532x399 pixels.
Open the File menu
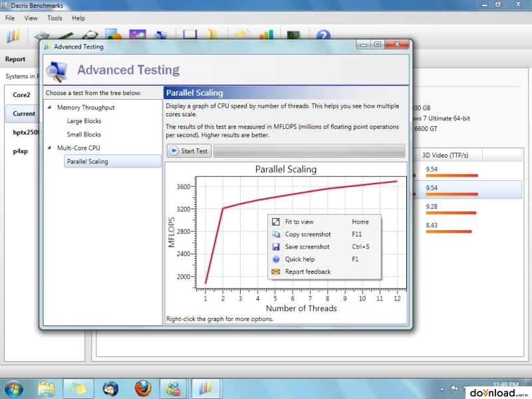tap(10, 18)
